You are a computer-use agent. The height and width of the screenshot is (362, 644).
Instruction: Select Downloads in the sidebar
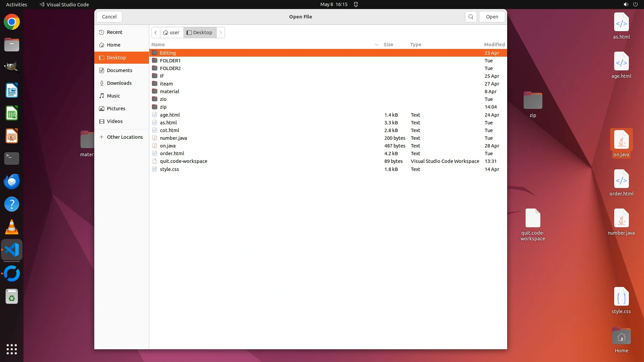[x=119, y=83]
